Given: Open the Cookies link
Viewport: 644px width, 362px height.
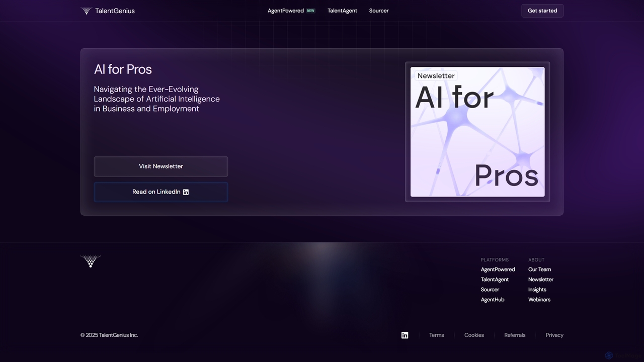Looking at the screenshot, I should pos(474,335).
